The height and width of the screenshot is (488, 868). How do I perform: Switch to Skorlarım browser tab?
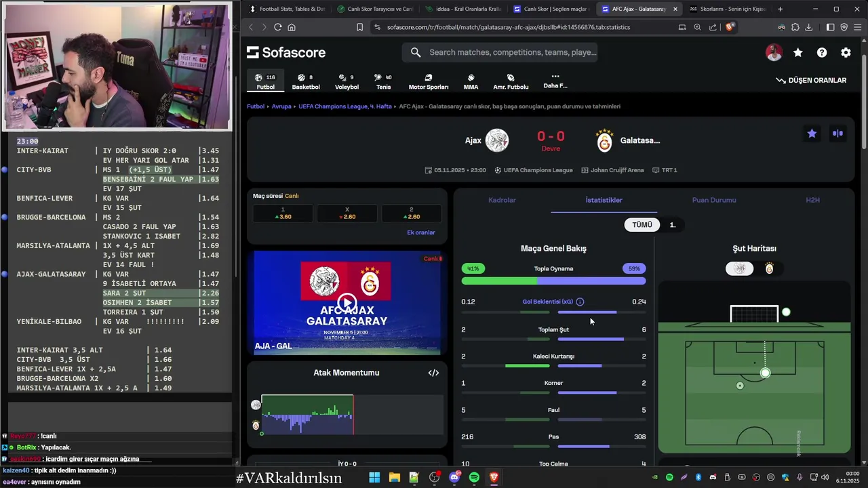tap(727, 9)
